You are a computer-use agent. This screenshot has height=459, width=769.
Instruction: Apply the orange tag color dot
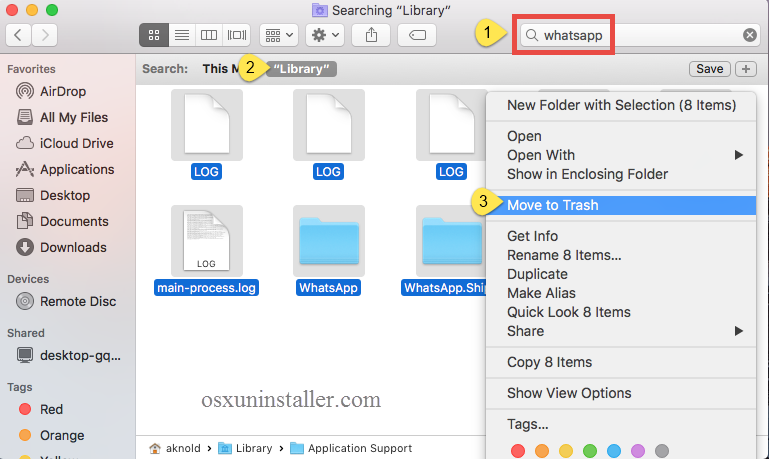coord(541,451)
